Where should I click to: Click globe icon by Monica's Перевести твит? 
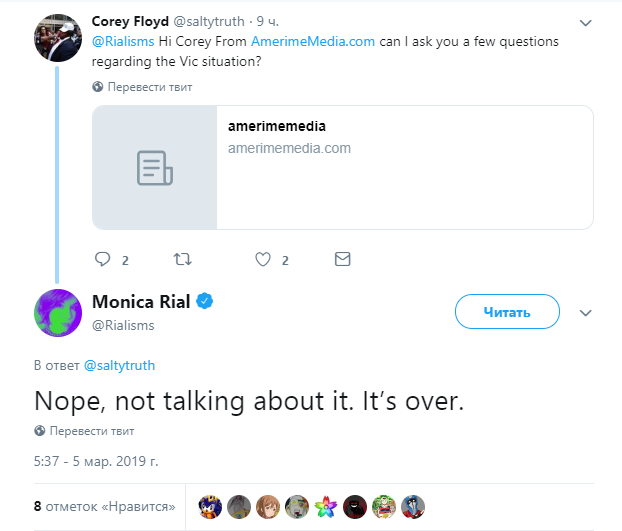coord(40,431)
